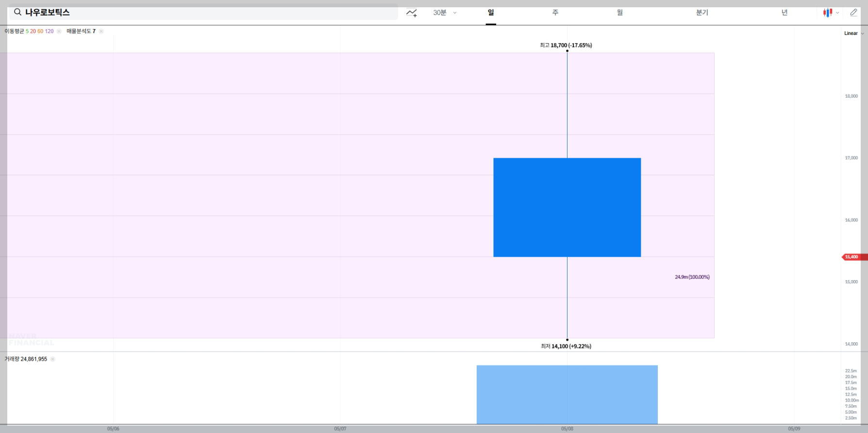Open the candlestick chart type selector
The image size is (868, 433).
831,13
